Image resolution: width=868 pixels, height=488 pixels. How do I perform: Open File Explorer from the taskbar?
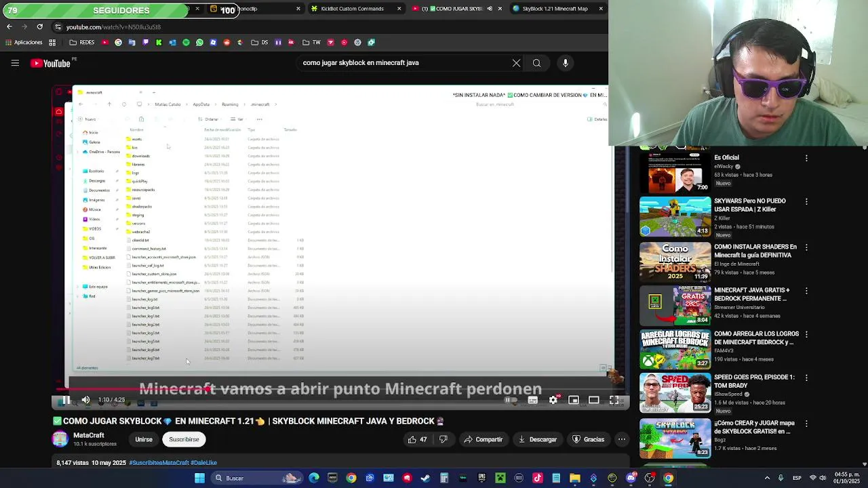point(574,478)
